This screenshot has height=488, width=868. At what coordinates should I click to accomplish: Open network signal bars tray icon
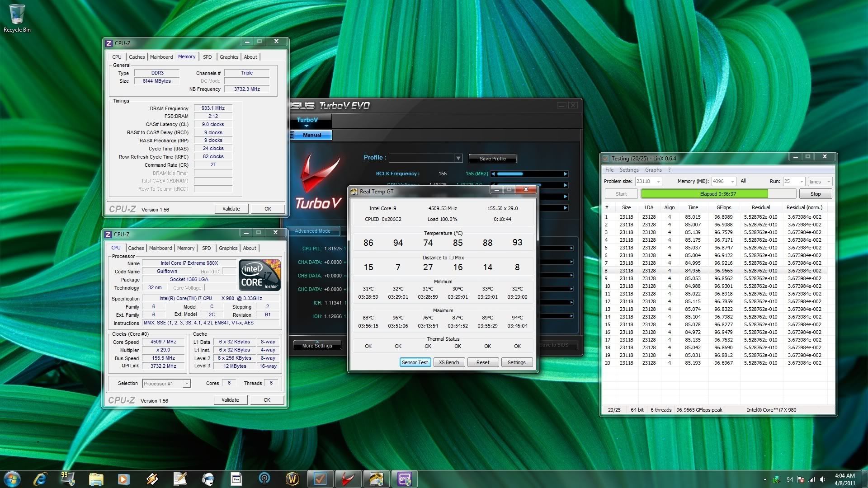coord(811,479)
